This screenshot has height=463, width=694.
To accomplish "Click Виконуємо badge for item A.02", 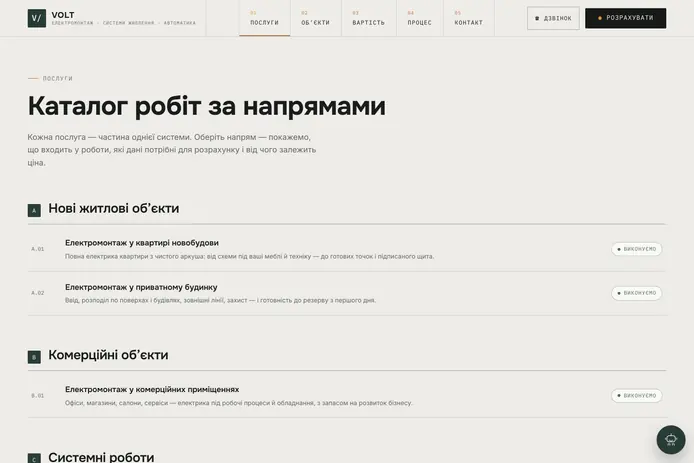I will click(x=636, y=293).
